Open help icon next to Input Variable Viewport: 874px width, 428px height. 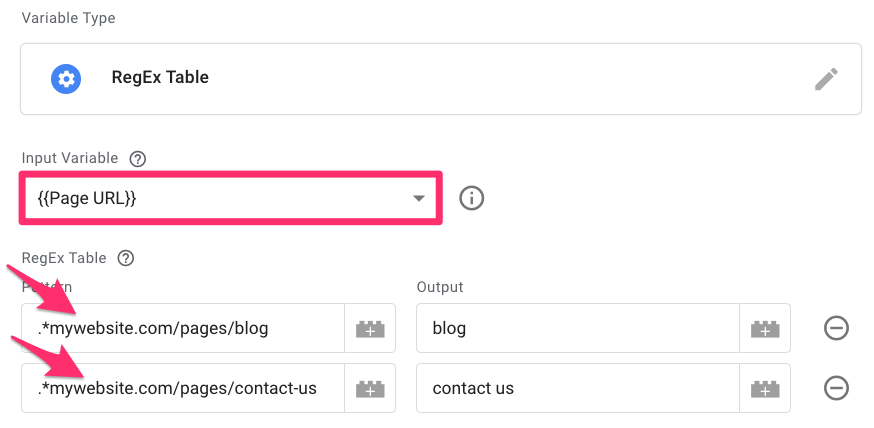click(x=137, y=159)
